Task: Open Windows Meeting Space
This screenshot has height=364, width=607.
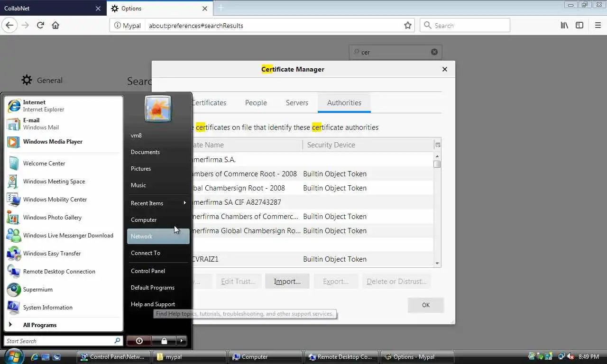Action: (64, 181)
